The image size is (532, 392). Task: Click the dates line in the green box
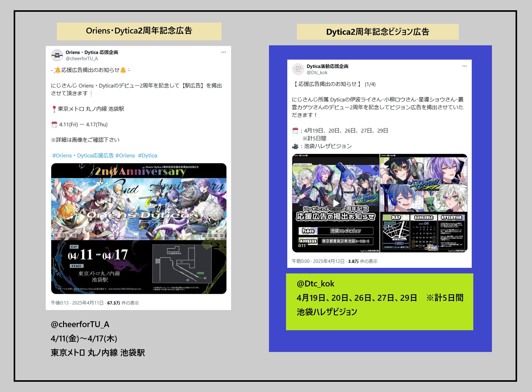(380, 298)
